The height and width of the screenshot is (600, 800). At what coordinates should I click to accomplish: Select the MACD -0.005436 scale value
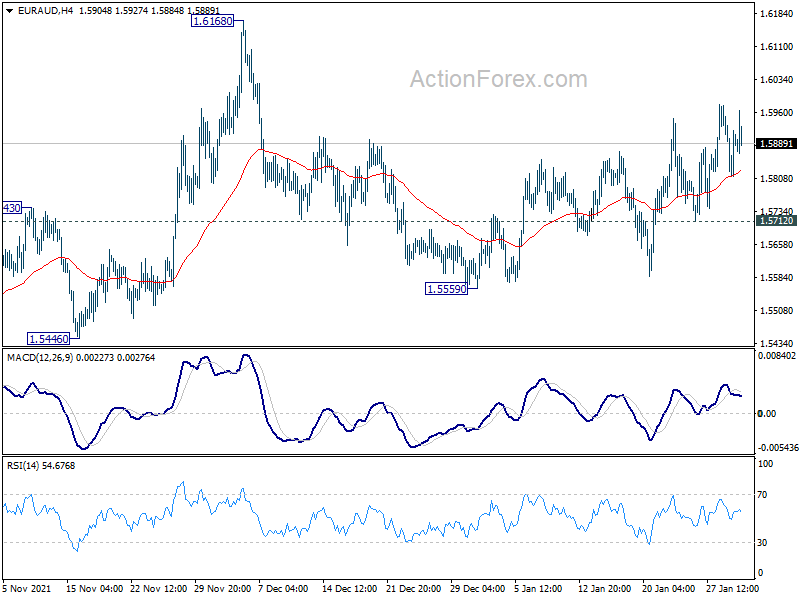(x=778, y=447)
